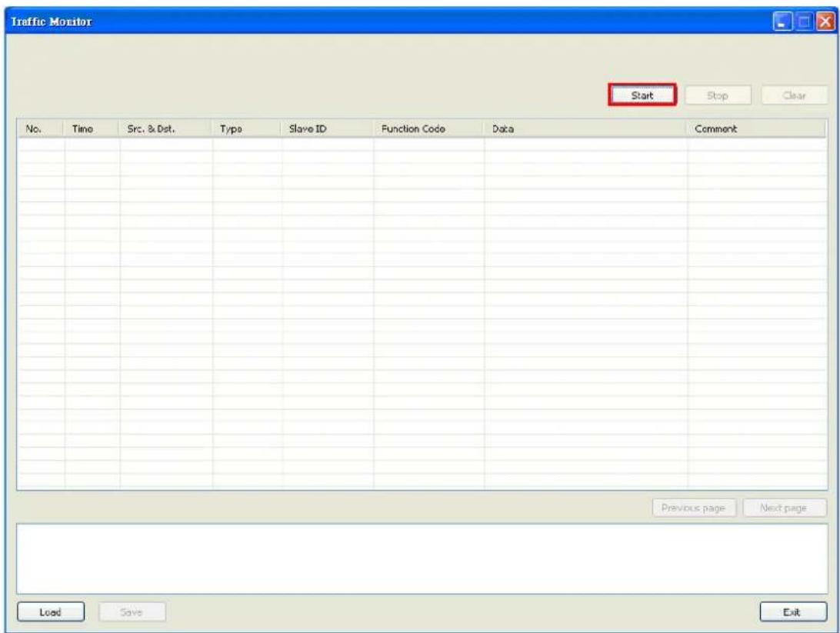The height and width of the screenshot is (633, 840).
Task: Click the Src. & Dst. column header
Action: tap(166, 129)
